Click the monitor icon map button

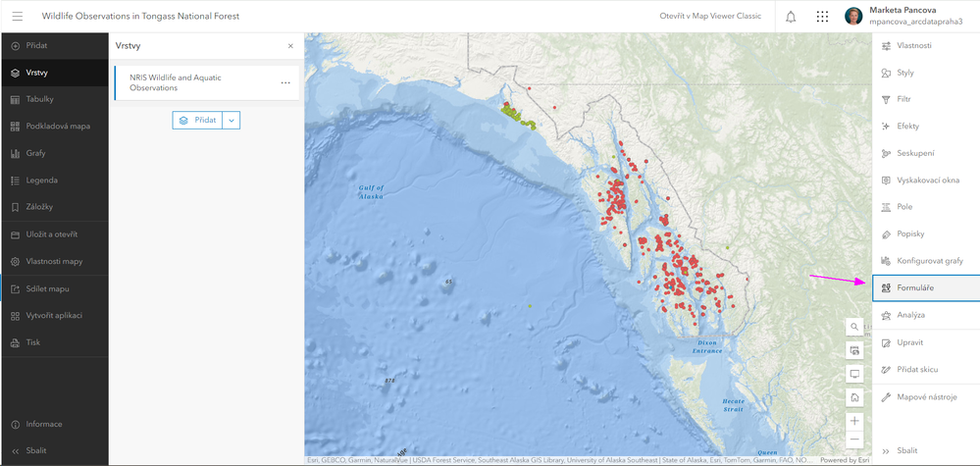point(854,374)
